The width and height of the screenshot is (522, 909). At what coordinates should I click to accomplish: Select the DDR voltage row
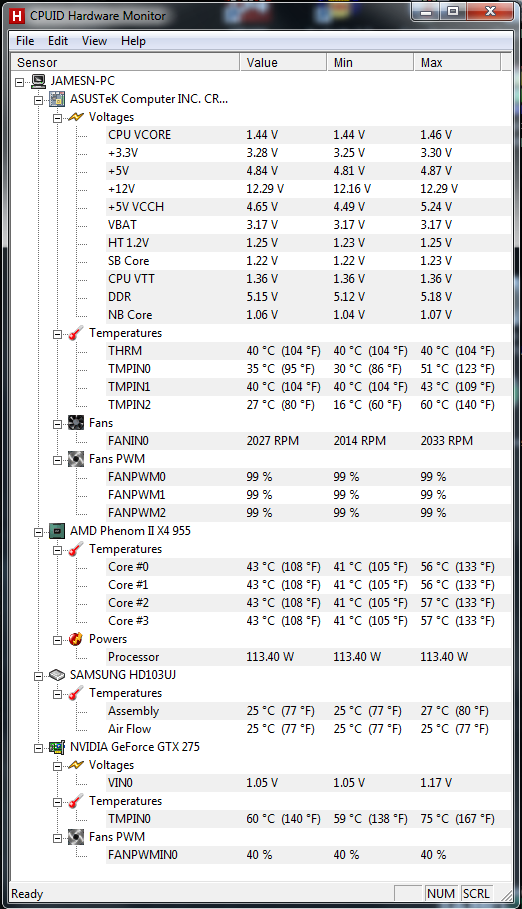tap(309, 297)
